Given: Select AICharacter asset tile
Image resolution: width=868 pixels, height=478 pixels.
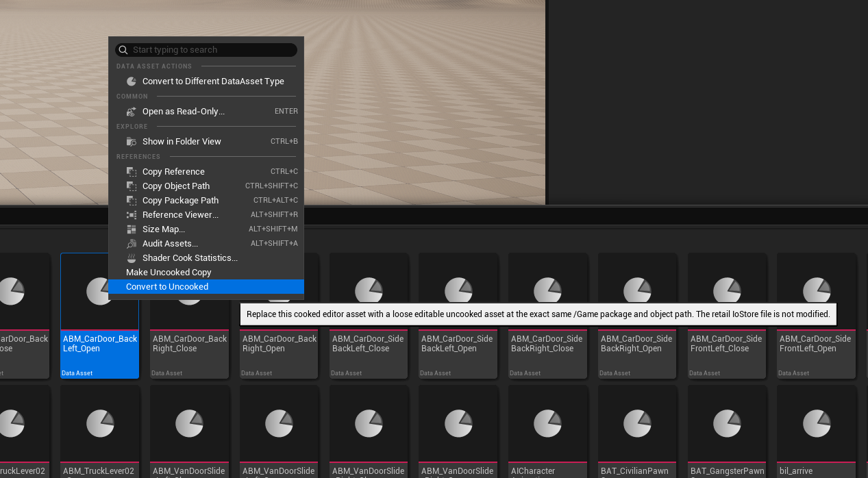Looking at the screenshot, I should pos(548,431).
